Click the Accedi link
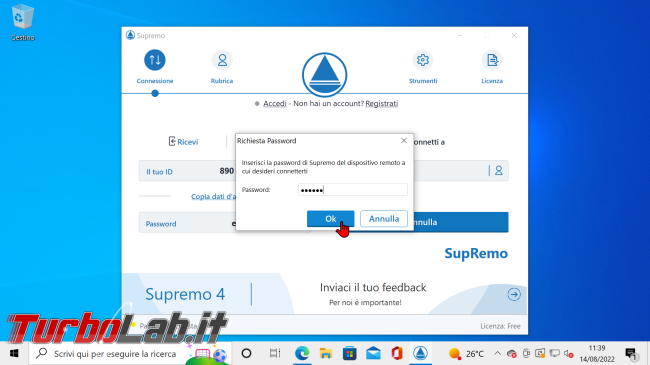The width and height of the screenshot is (650, 365). coord(275,103)
